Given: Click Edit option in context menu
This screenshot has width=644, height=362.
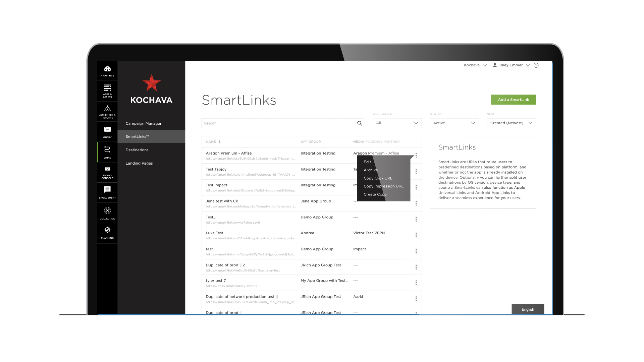Looking at the screenshot, I should (x=367, y=161).
